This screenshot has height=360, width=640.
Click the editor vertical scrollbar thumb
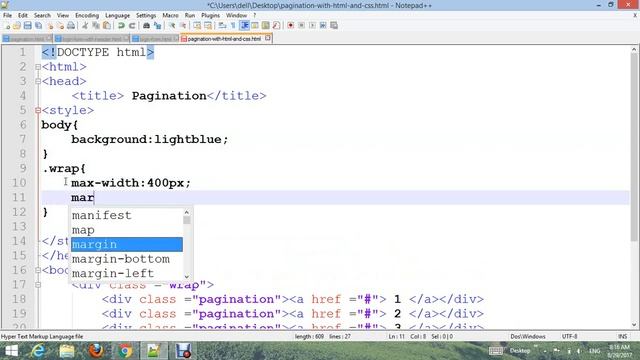pos(634,147)
